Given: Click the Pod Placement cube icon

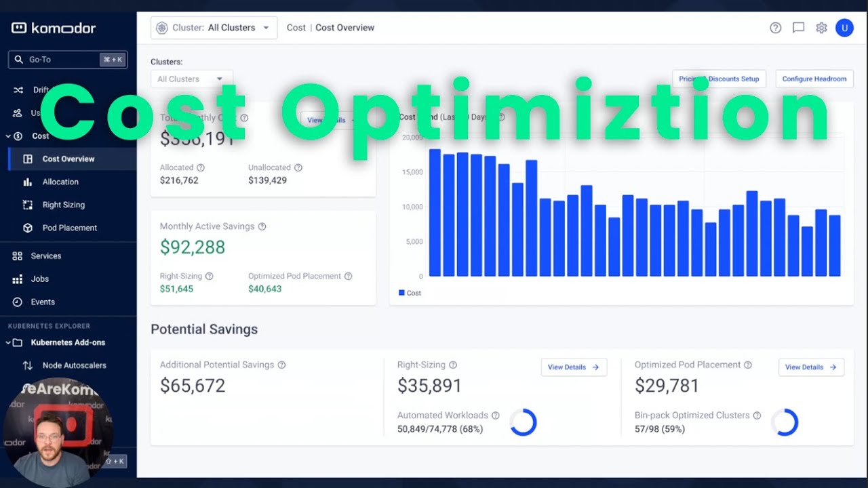Looking at the screenshot, I should tap(28, 228).
